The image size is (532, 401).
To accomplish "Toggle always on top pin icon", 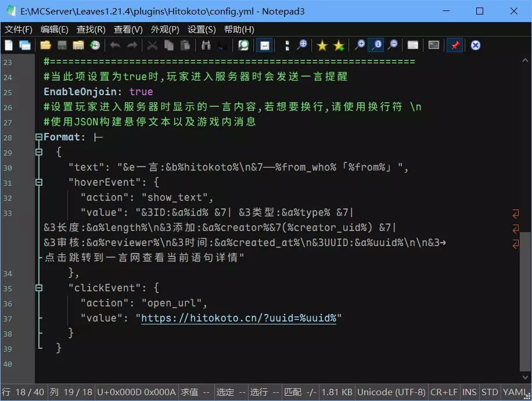I will pyautogui.click(x=455, y=45).
